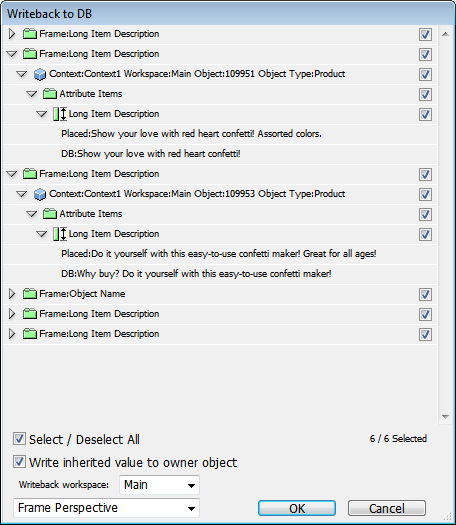Click the cube icon for Object:109951

click(x=40, y=74)
